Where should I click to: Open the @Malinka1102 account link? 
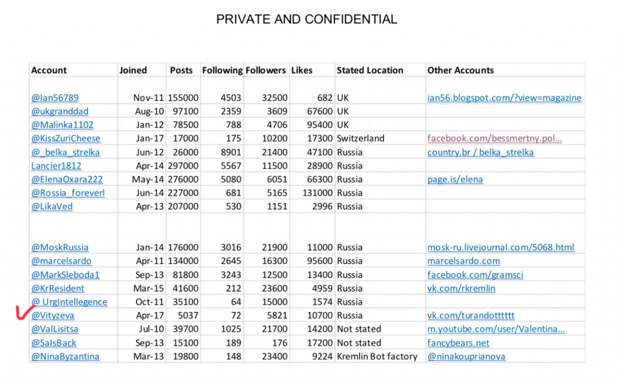tap(62, 125)
